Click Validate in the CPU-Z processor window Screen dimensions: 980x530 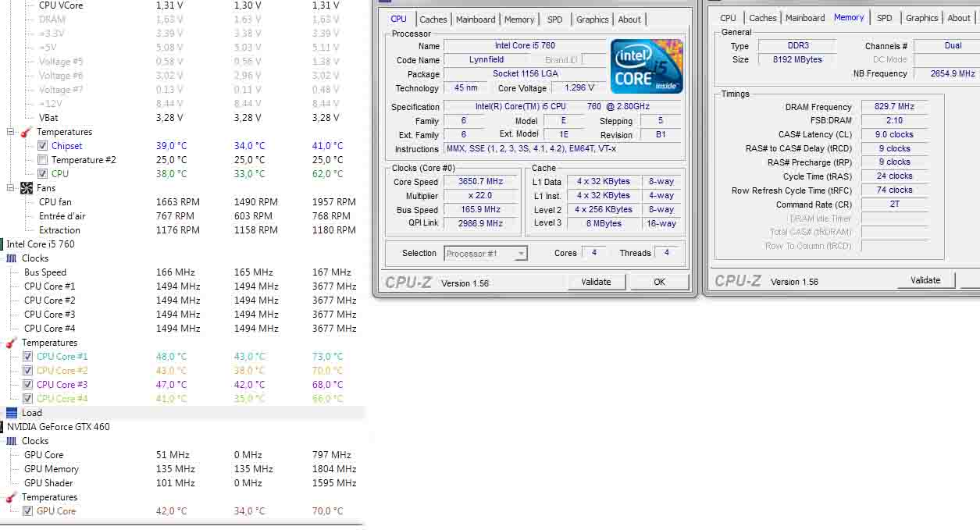click(596, 282)
